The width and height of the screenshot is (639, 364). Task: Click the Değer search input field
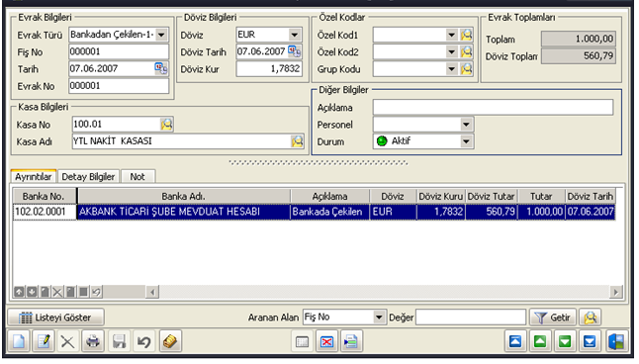coord(471,318)
